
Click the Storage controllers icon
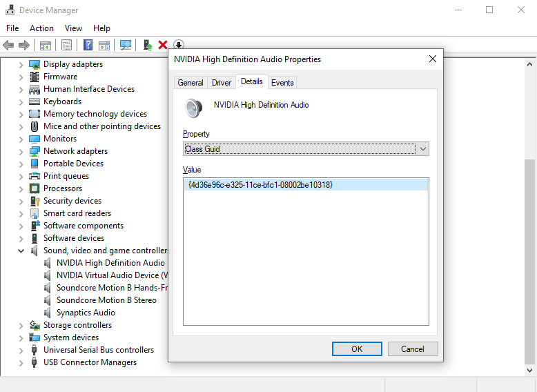point(35,325)
